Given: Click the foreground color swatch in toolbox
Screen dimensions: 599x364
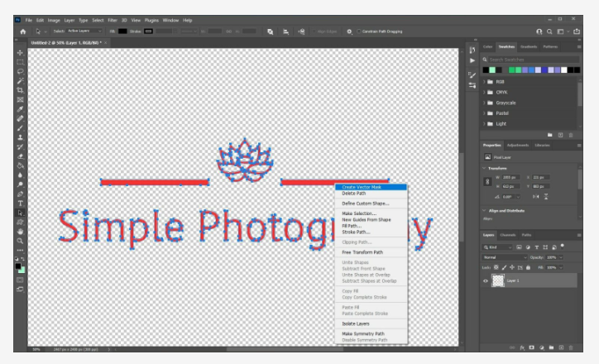Looking at the screenshot, I should [18, 266].
